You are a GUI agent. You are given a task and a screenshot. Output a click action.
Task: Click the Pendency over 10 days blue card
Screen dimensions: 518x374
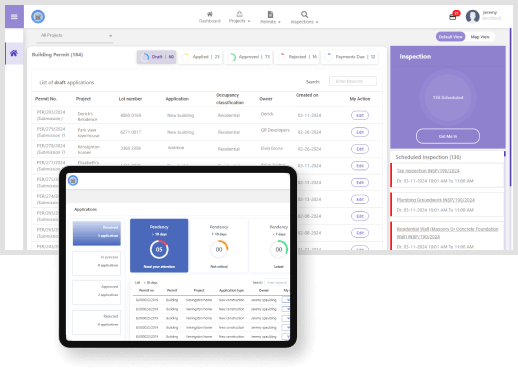pos(159,246)
